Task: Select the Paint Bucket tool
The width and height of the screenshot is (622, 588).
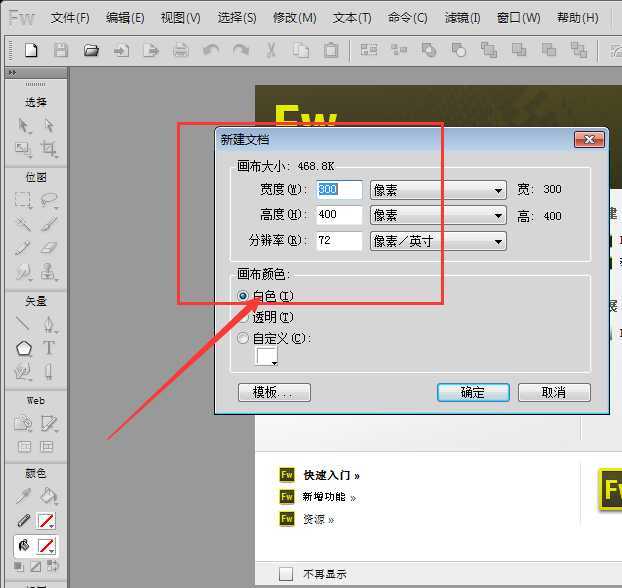Action: pyautogui.click(x=48, y=495)
